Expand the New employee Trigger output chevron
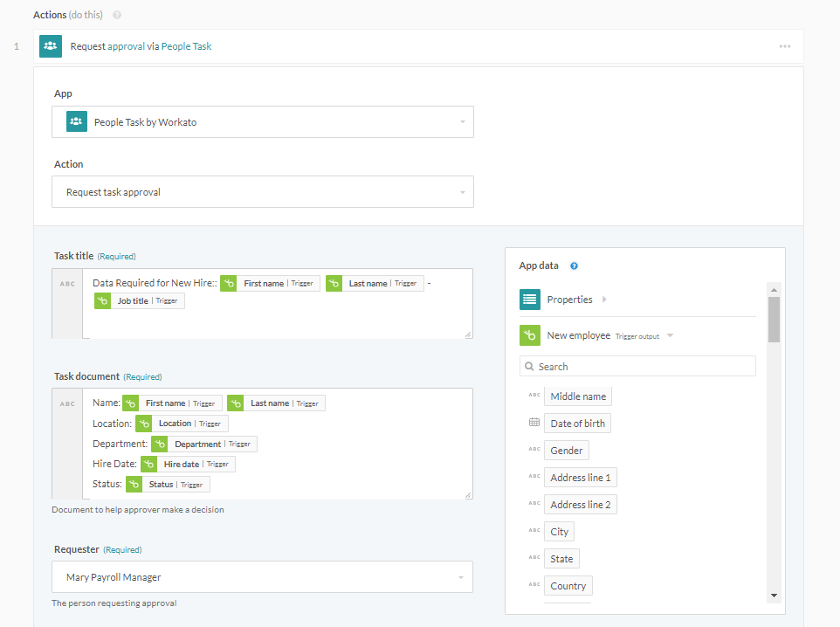This screenshot has width=840, height=627. [x=669, y=334]
